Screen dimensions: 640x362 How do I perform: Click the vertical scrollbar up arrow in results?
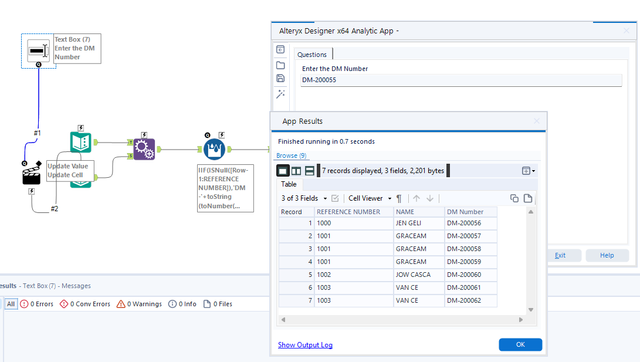tap(531, 212)
